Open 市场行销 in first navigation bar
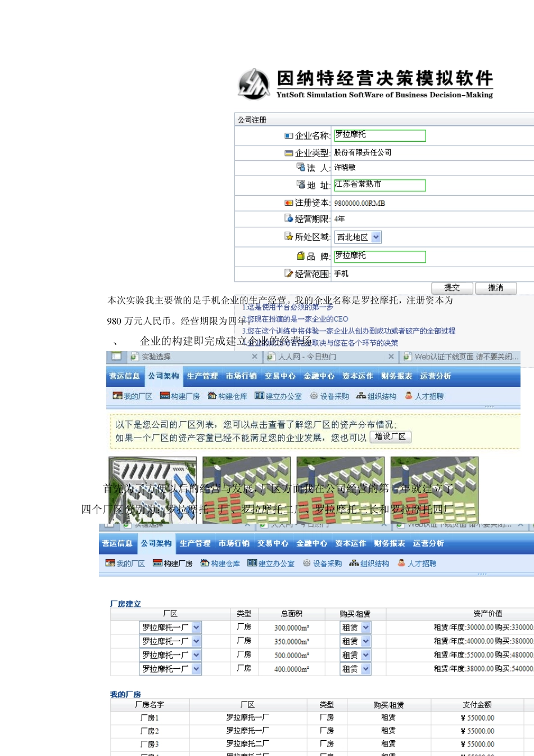This screenshot has height=756, width=534. click(241, 376)
